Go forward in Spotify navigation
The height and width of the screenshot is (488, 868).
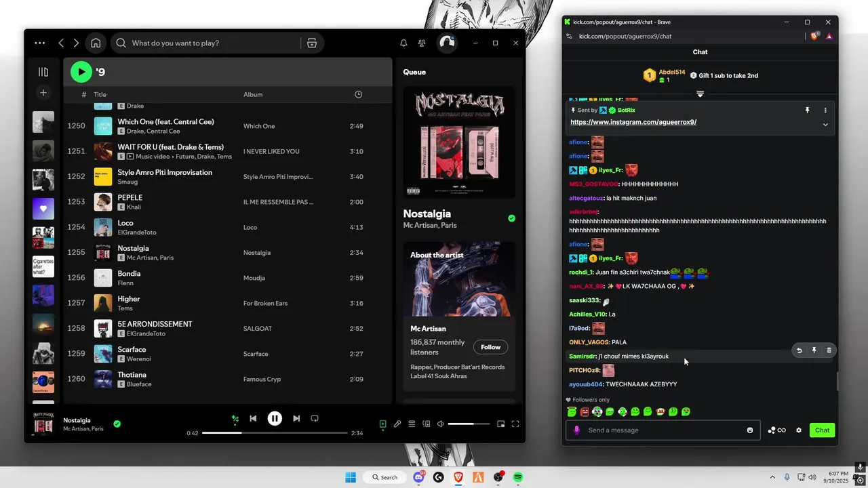point(76,43)
